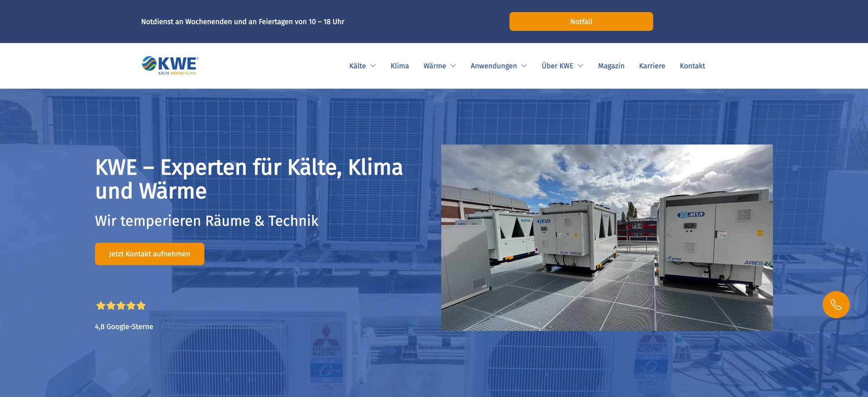Click subtitle Wir temperieren Räume & Technik

pos(207,221)
